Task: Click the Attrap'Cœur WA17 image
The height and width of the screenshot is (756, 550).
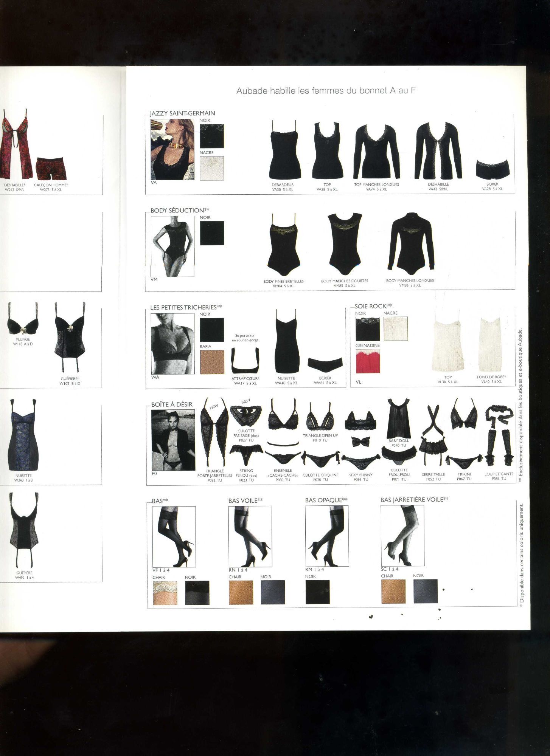Action: click(x=245, y=361)
